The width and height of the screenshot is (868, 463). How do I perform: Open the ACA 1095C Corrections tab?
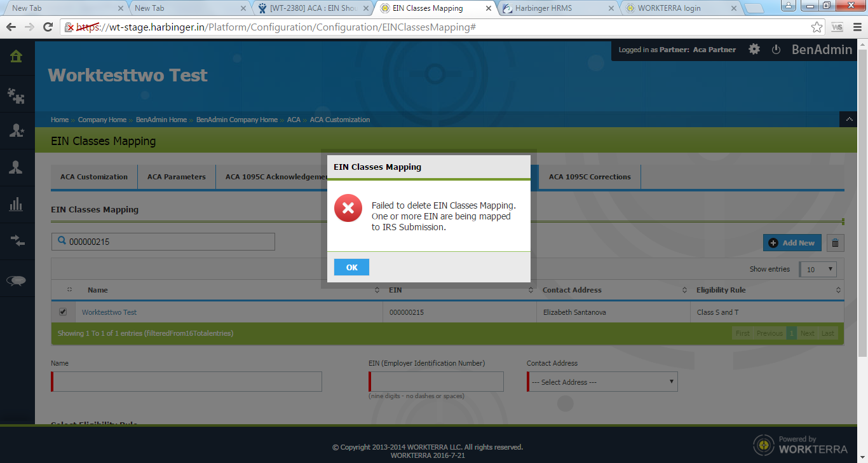[x=590, y=177]
